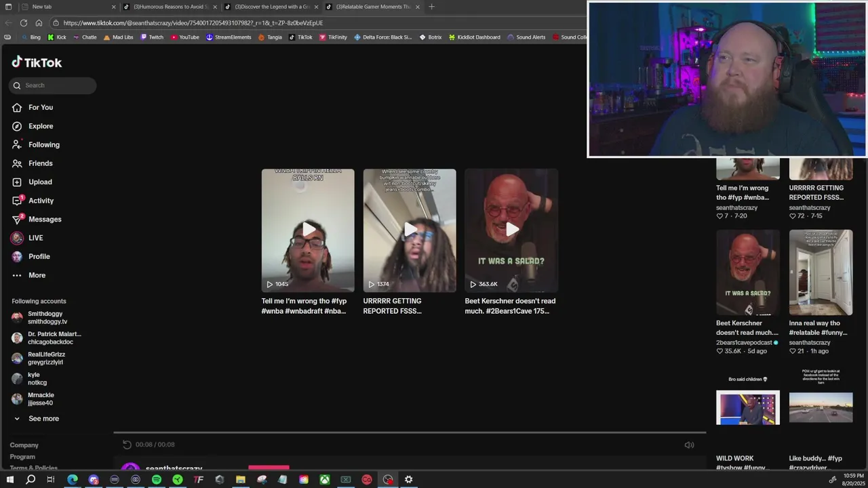Switch to 'Discover the Legend' tab
Image resolution: width=868 pixels, height=488 pixels.
click(271, 7)
